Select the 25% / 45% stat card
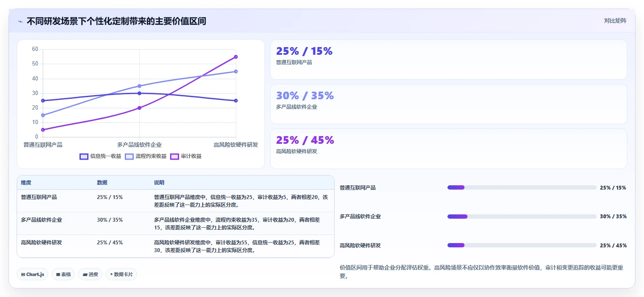Viewport: 644px width, 297px height. [448, 148]
